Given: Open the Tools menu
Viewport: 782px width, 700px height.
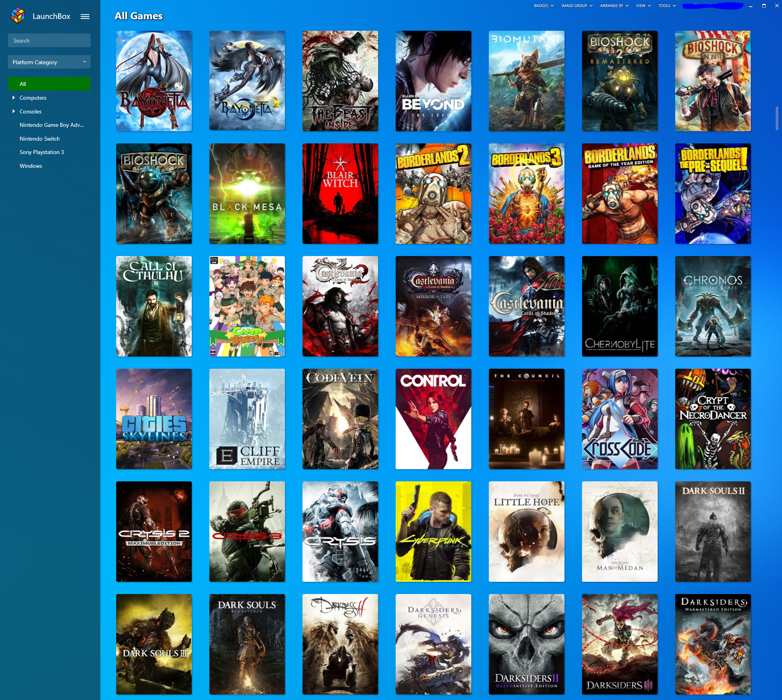Looking at the screenshot, I should point(667,6).
